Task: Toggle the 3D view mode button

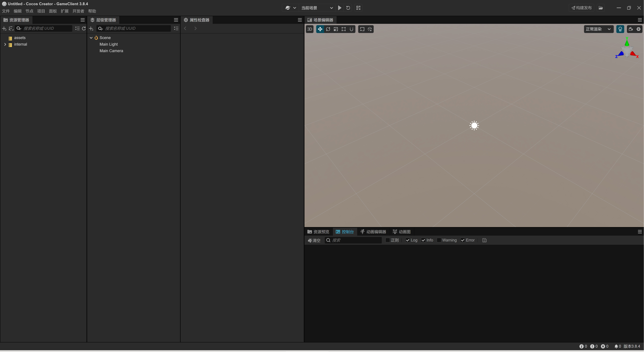Action: click(310, 29)
